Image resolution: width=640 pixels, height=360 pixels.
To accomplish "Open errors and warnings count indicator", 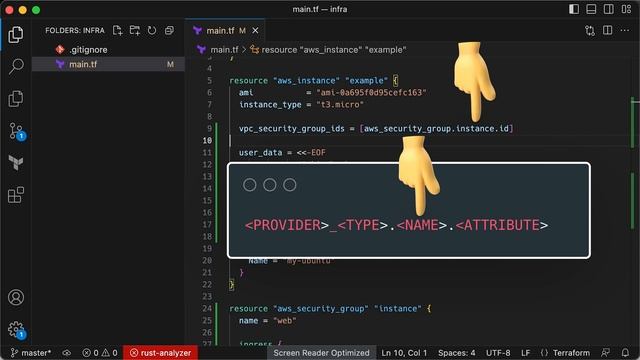I will 100,353.
